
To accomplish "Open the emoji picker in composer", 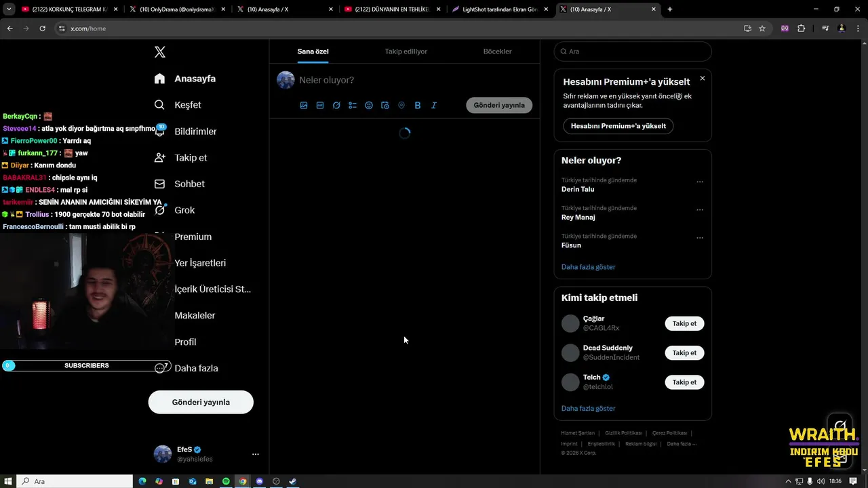I will pos(369,105).
